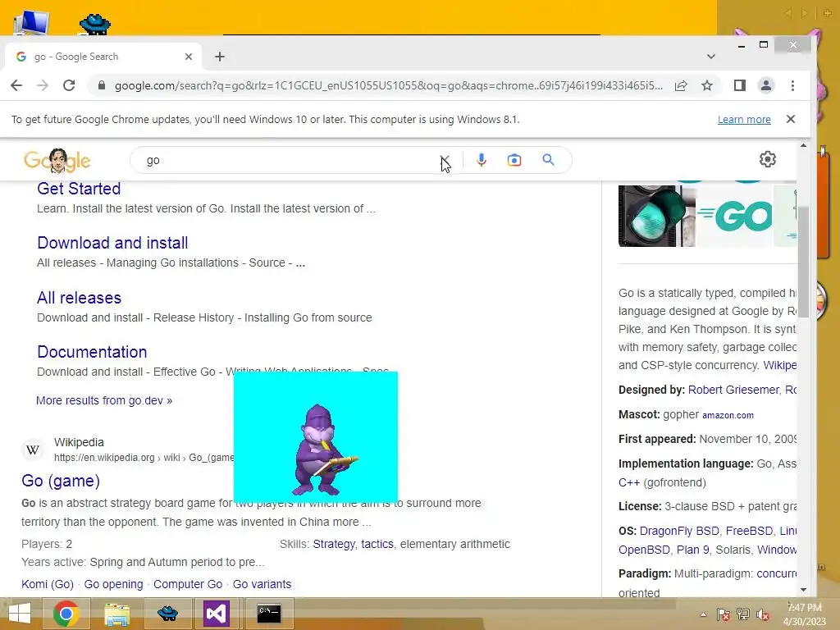Open Visual Studio from taskbar

pyautogui.click(x=217, y=614)
